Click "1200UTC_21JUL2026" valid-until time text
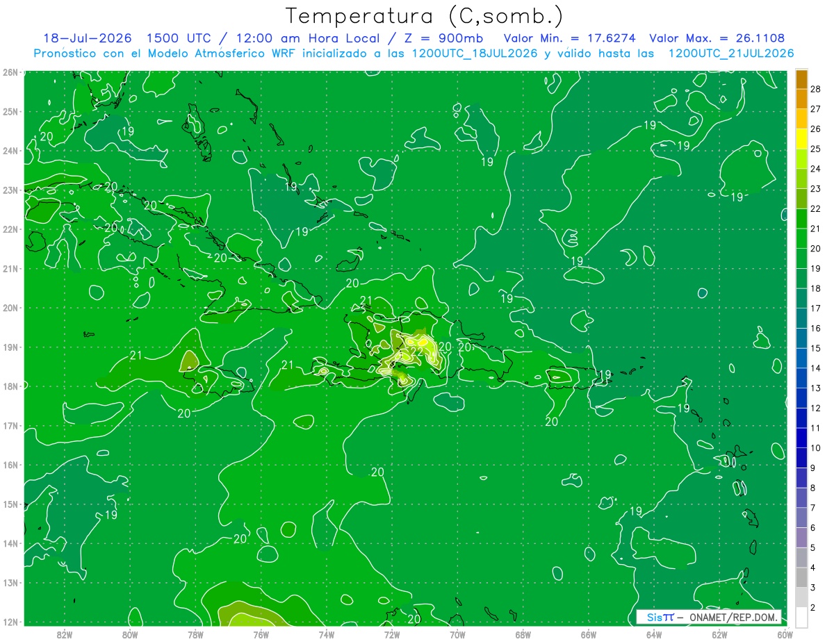The image size is (834, 644). pos(731,53)
